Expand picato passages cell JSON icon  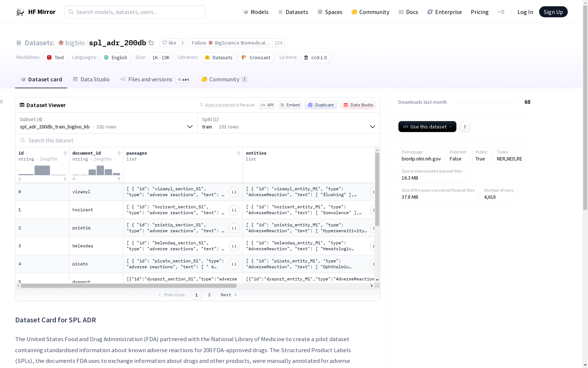point(234,264)
